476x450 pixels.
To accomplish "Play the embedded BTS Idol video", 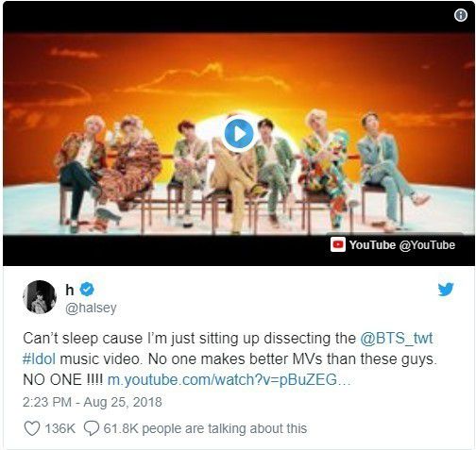I will coord(239,134).
